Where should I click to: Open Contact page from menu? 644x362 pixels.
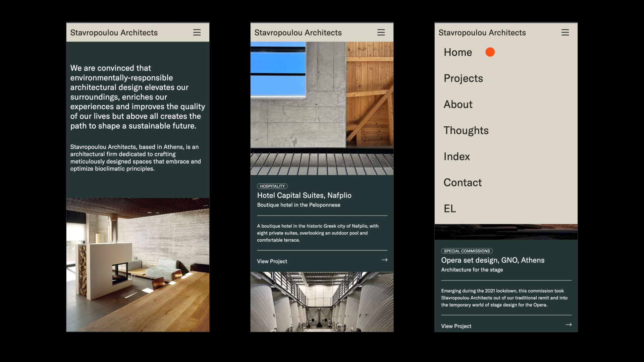tap(463, 183)
